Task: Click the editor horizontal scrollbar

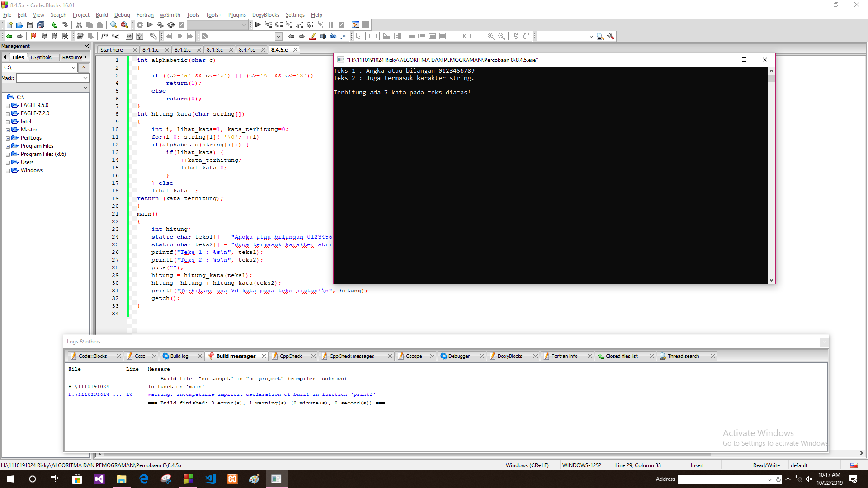Action: pyautogui.click(x=407, y=454)
